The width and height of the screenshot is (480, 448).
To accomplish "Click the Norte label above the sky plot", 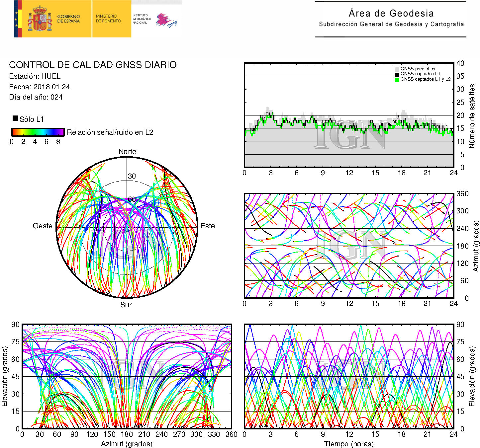I will tap(127, 152).
